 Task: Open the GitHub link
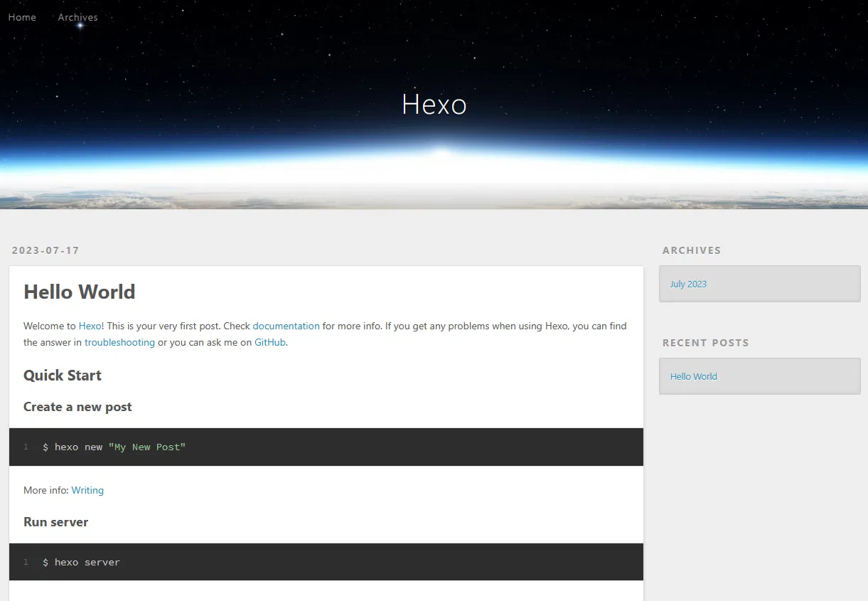[270, 342]
